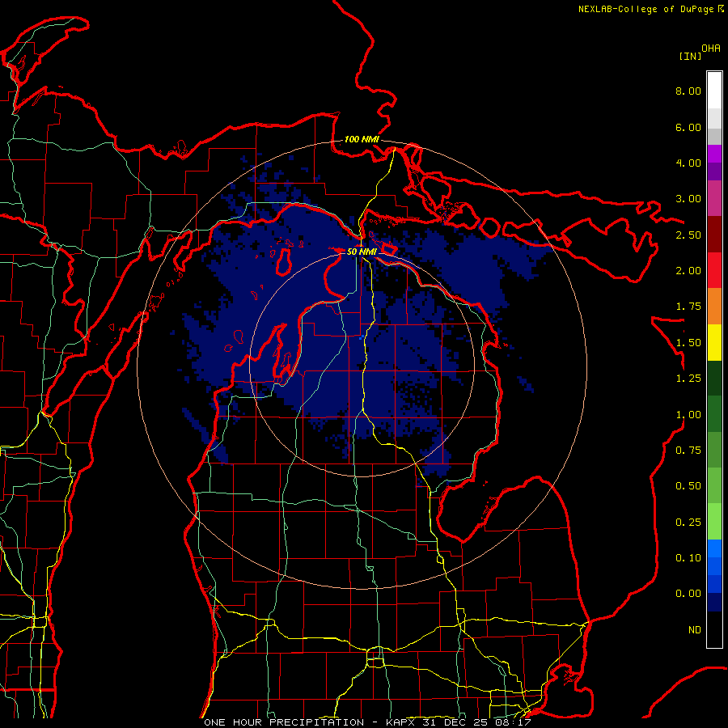
Task: Click the 2.50 legend value
Action: coord(688,235)
